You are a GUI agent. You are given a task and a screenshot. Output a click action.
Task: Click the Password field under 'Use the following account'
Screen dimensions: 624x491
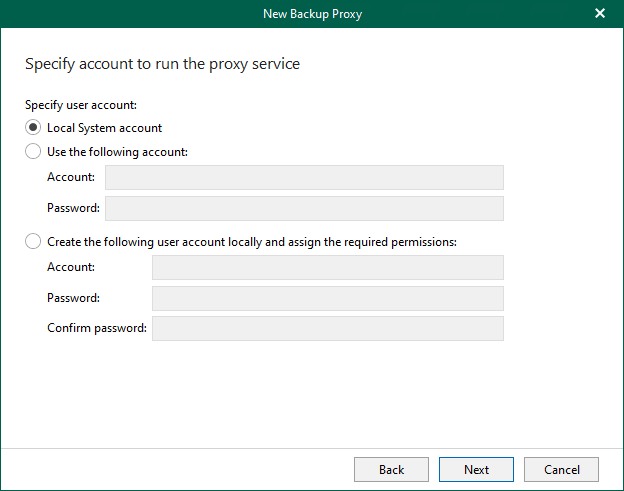304,208
